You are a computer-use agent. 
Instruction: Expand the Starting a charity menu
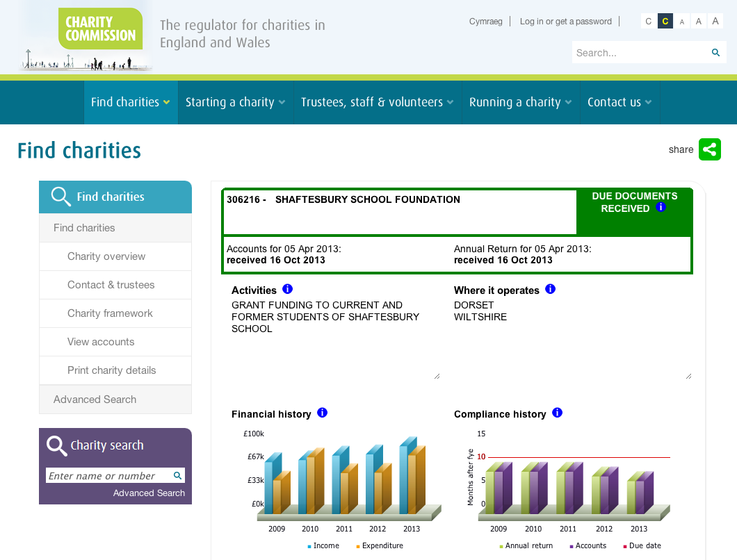pos(235,102)
